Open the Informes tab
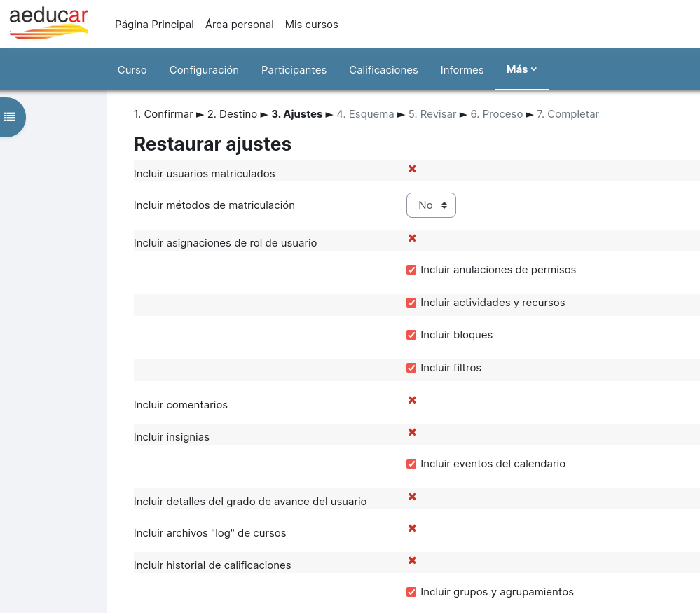Image resolution: width=700 pixels, height=613 pixels. [x=462, y=69]
